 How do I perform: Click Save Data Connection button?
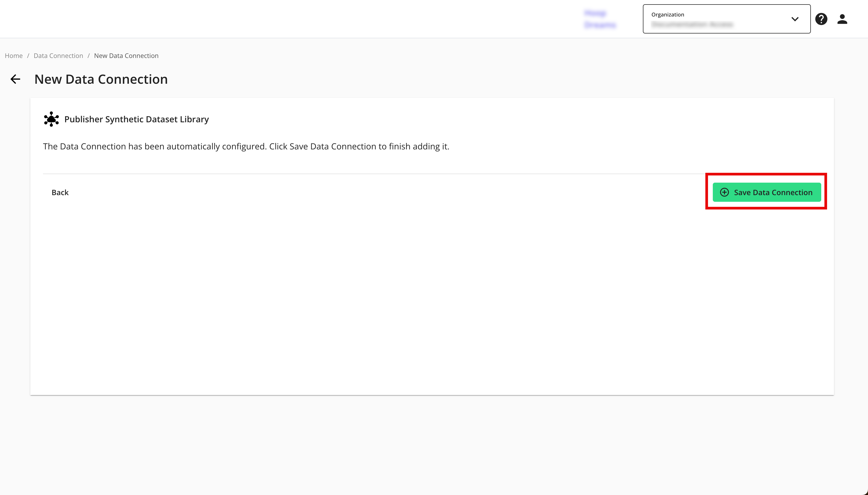point(767,192)
